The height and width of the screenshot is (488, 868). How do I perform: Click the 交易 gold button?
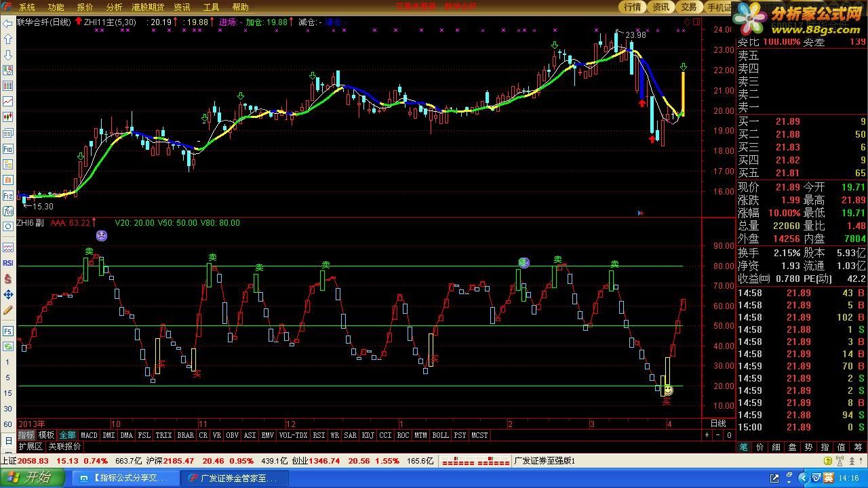[689, 7]
